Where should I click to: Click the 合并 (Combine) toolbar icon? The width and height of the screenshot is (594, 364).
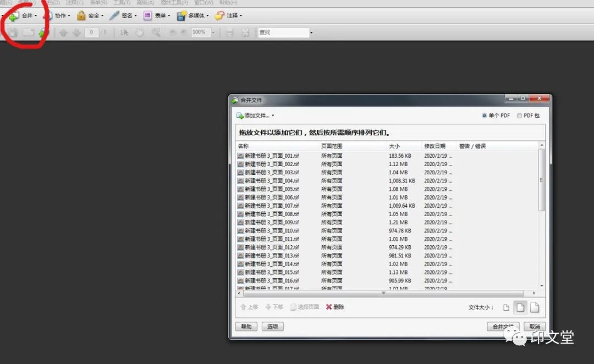click(14, 16)
